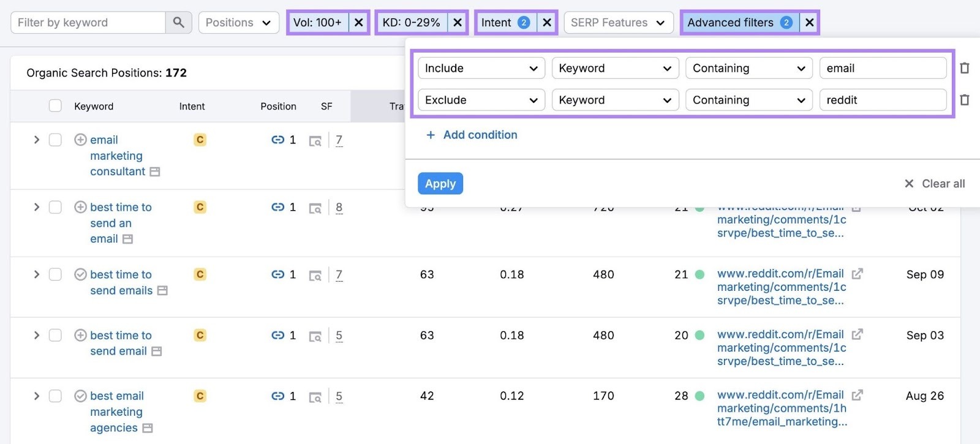Viewport: 980px width, 444px height.
Task: Click the Apply button
Action: pos(440,183)
